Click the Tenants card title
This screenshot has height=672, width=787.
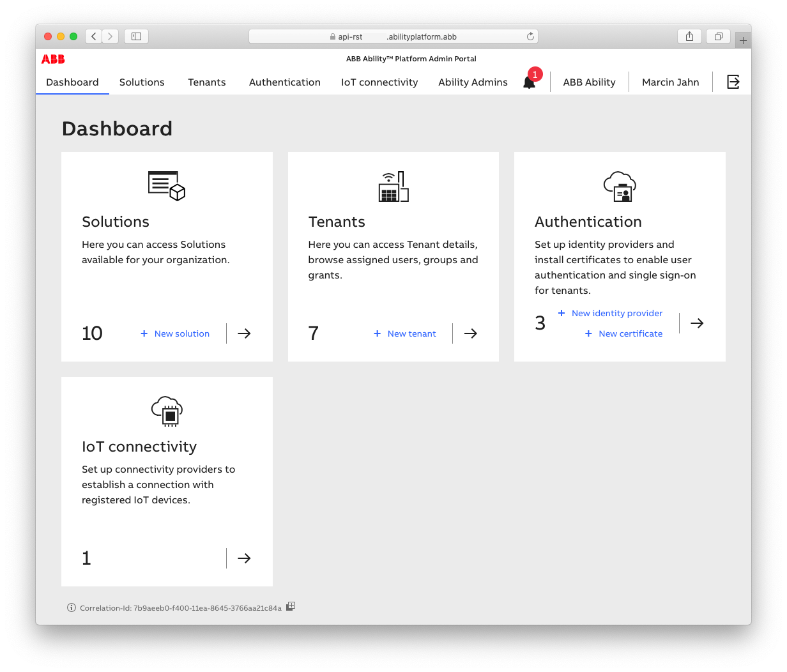tap(337, 222)
